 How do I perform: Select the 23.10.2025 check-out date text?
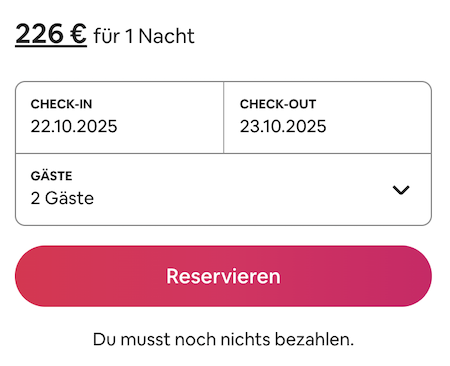click(283, 126)
